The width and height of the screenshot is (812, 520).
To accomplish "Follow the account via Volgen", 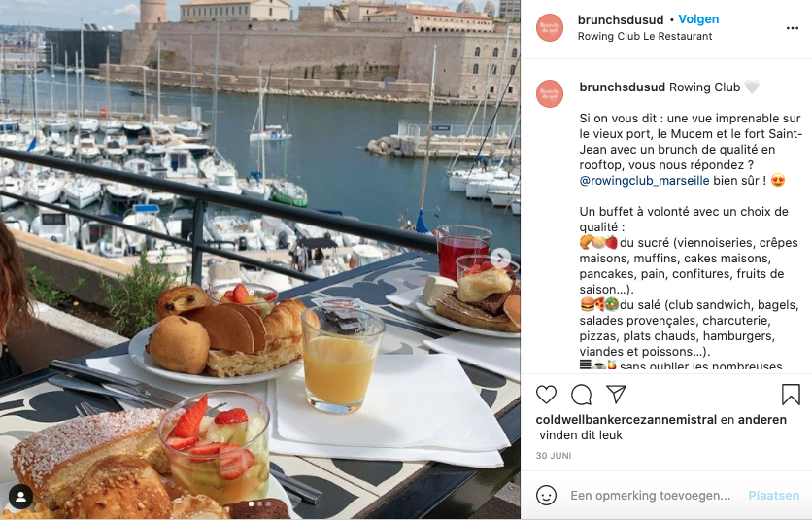I will click(x=698, y=19).
